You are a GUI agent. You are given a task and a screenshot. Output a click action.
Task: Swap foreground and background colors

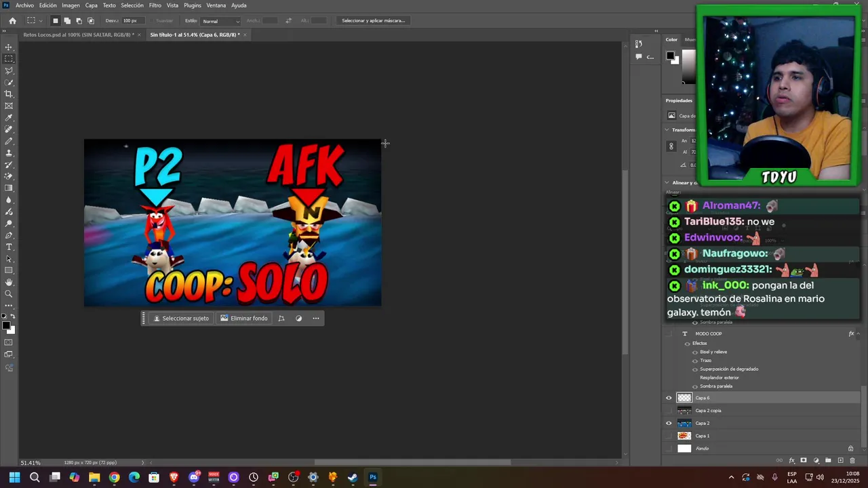pos(13,317)
